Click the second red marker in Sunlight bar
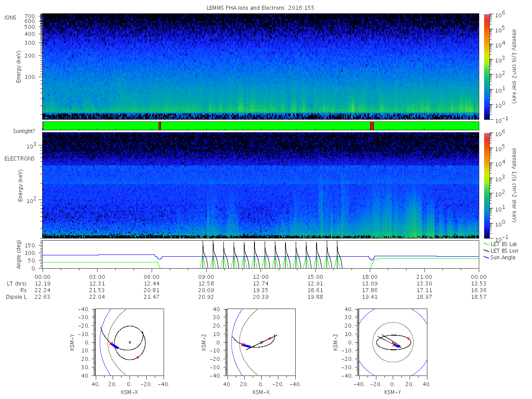Viewport: 532px width, 399px height. (x=372, y=126)
